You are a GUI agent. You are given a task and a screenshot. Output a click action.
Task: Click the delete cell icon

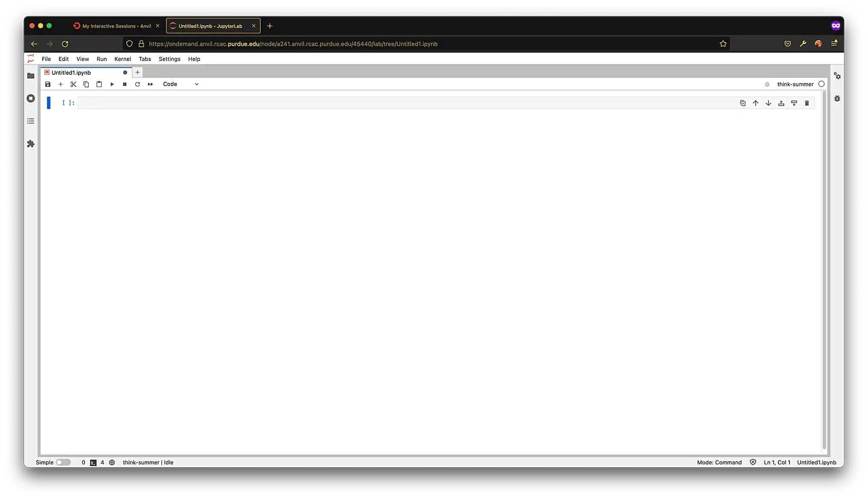click(x=806, y=103)
